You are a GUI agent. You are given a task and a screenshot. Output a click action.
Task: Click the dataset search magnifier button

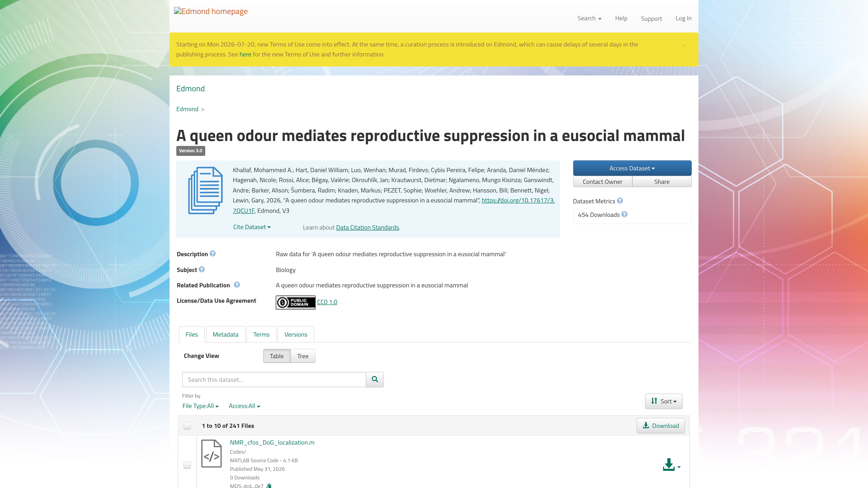[x=375, y=380]
